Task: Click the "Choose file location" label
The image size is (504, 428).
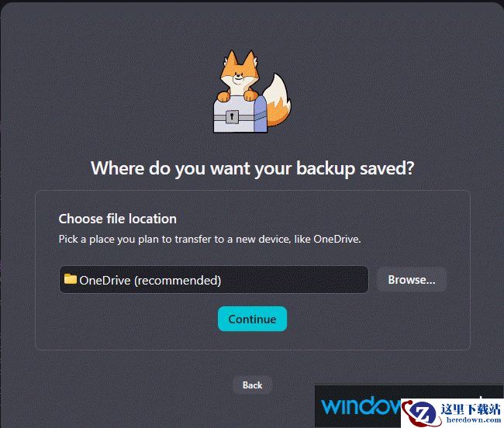Action: [118, 219]
